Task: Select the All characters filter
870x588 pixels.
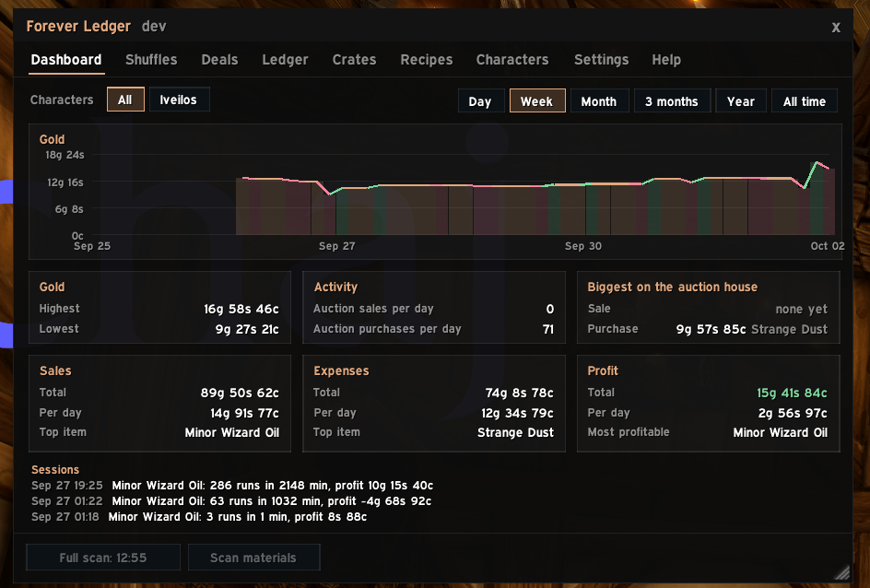Action: (x=125, y=100)
